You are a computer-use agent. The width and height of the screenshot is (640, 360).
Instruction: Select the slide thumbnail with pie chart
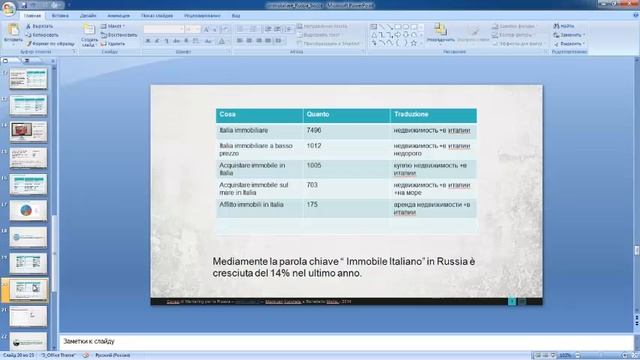pyautogui.click(x=28, y=211)
